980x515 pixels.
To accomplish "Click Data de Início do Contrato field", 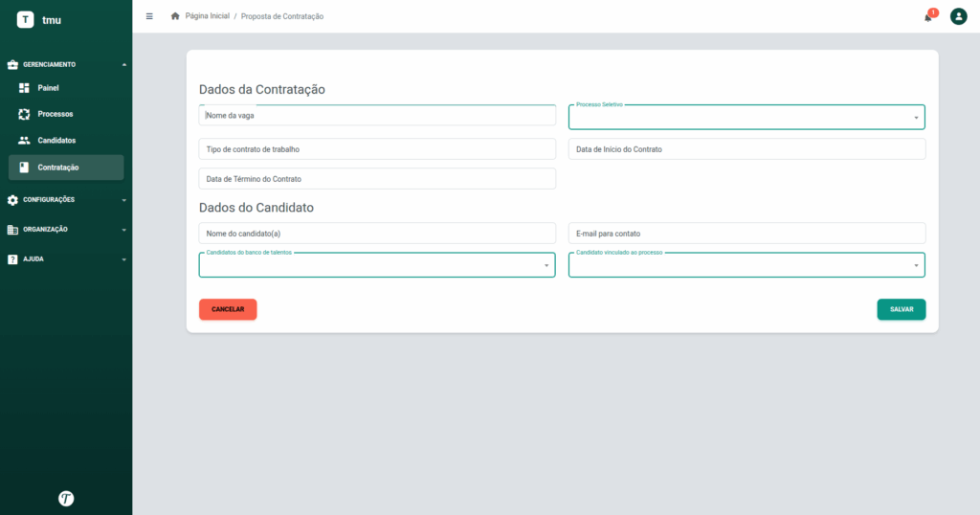I will [746, 149].
